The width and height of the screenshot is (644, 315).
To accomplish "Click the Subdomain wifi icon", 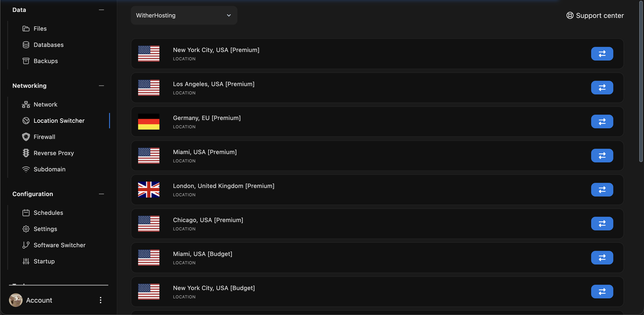I will click(26, 169).
